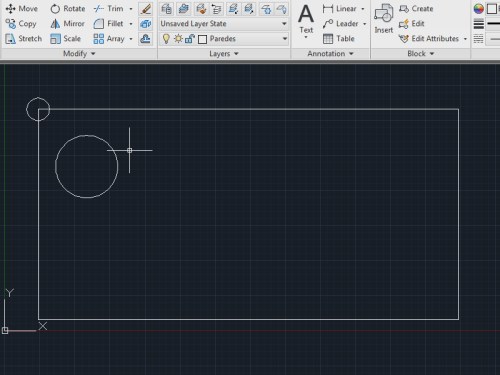Open Fillet tool dropdown arrow
Image resolution: width=500 pixels, height=375 pixels.
tap(131, 24)
